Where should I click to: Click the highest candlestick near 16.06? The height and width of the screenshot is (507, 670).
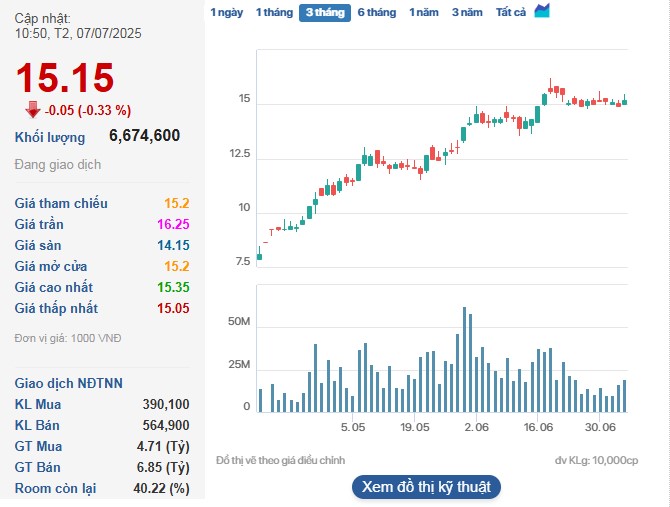point(551,88)
